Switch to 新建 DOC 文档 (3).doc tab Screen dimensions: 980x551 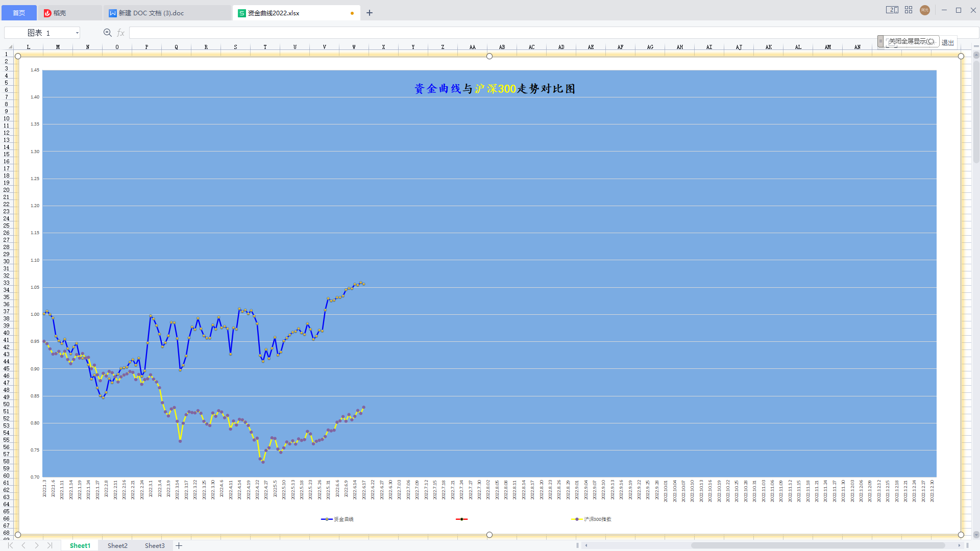(x=151, y=13)
